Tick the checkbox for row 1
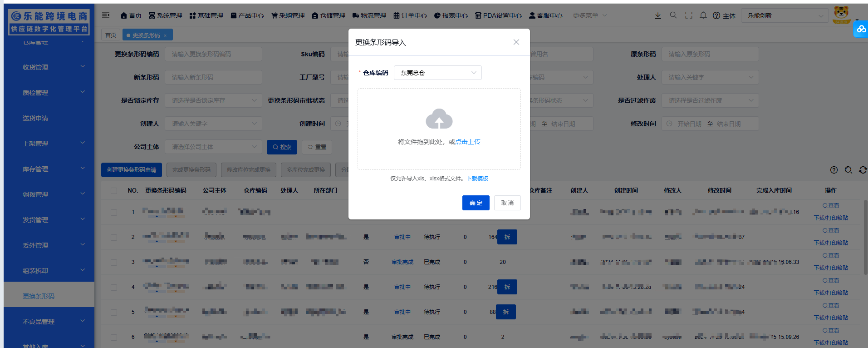This screenshot has height=348, width=868. pyautogui.click(x=114, y=212)
